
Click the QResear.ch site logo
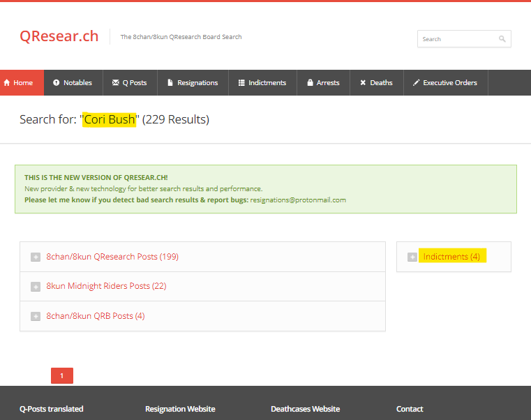[x=59, y=36]
